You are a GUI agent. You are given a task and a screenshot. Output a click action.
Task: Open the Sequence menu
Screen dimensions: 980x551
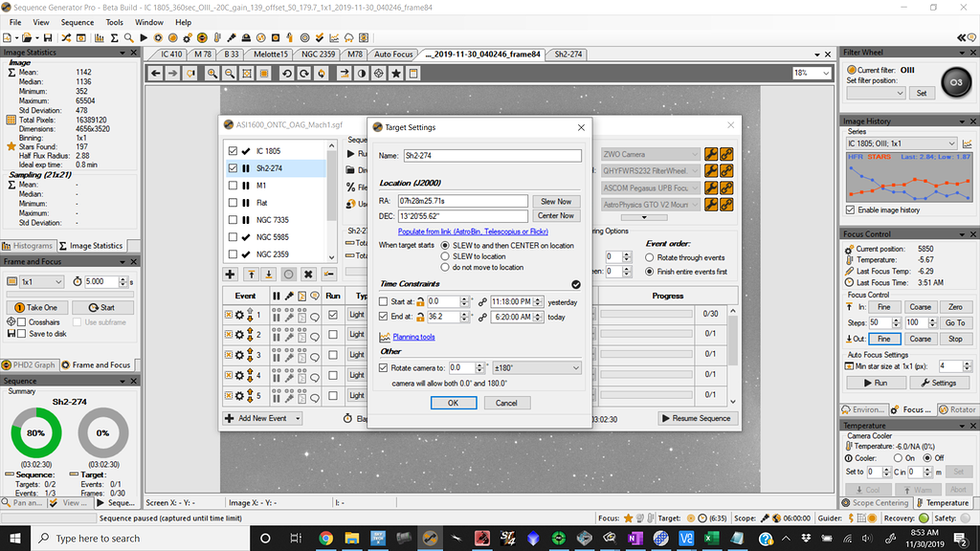tap(78, 22)
